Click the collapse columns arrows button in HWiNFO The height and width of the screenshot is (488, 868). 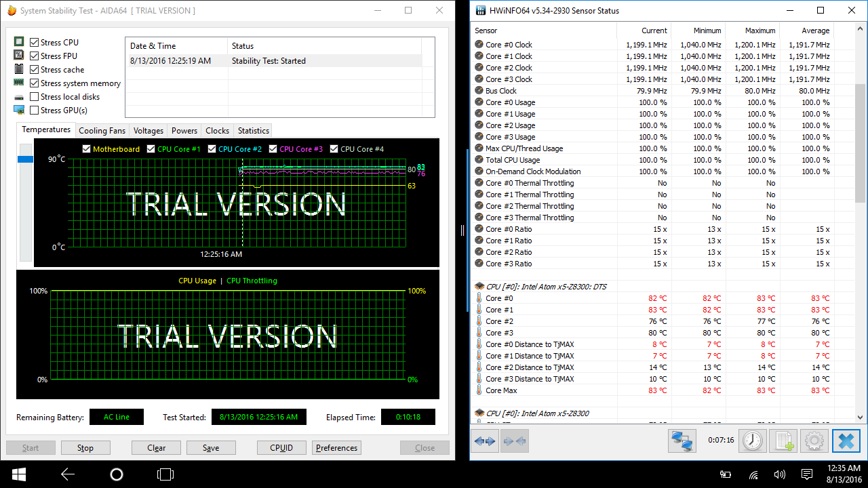[514, 441]
